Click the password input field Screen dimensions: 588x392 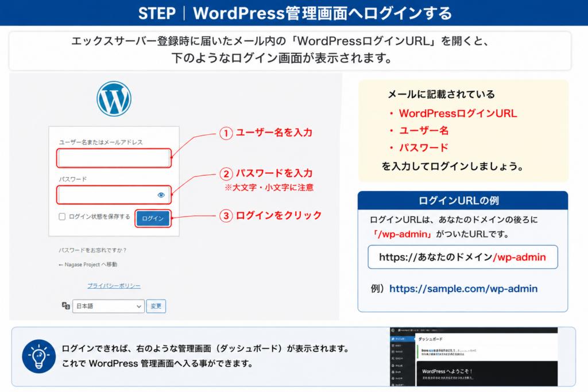pos(114,195)
